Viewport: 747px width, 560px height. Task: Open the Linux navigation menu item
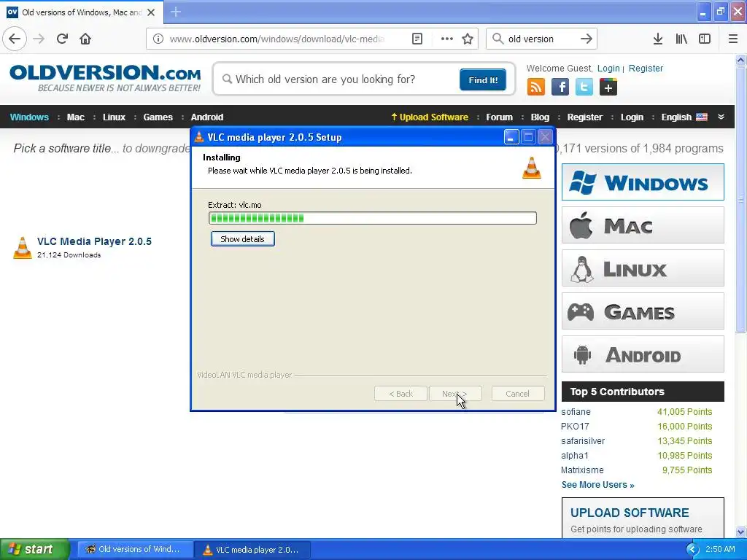[114, 117]
